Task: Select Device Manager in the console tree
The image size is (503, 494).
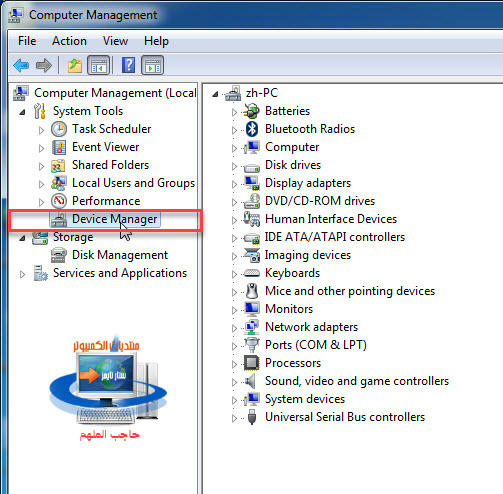Action: point(114,219)
